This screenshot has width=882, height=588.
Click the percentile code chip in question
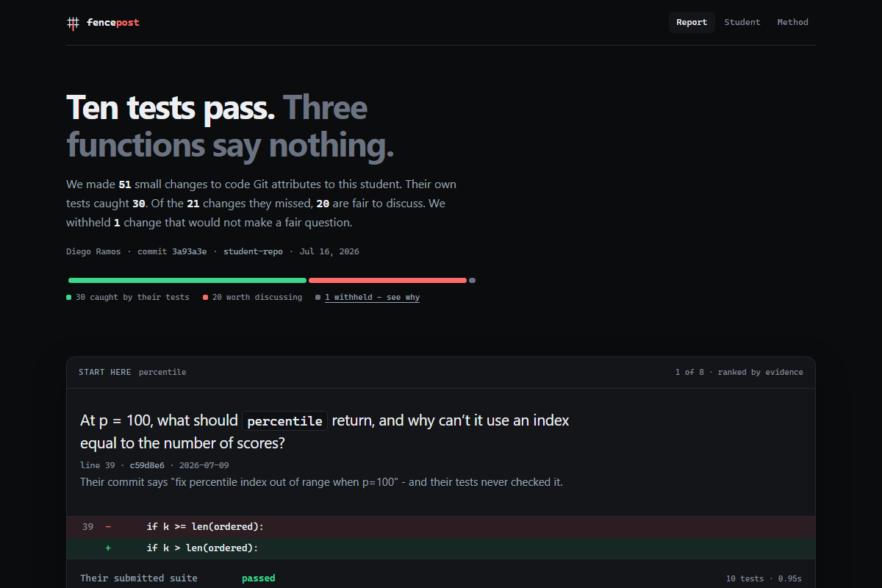[285, 421]
